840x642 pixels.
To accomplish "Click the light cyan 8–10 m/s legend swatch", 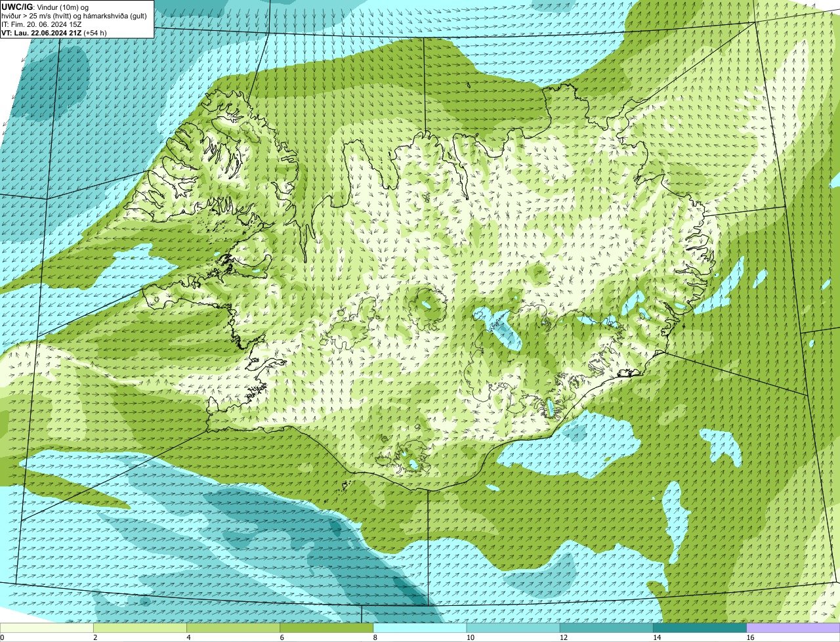I will tap(420, 628).
